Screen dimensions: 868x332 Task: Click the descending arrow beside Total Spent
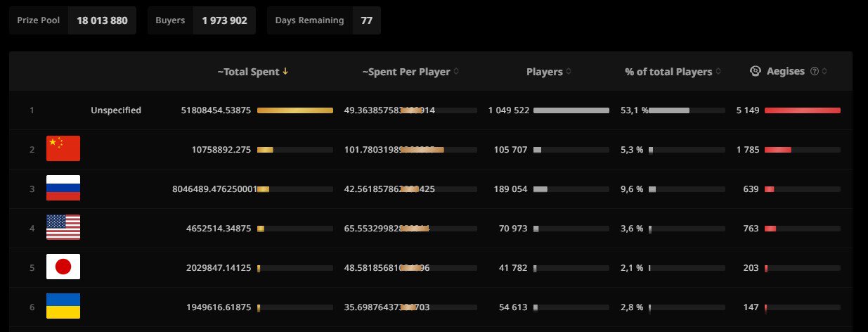pos(285,71)
